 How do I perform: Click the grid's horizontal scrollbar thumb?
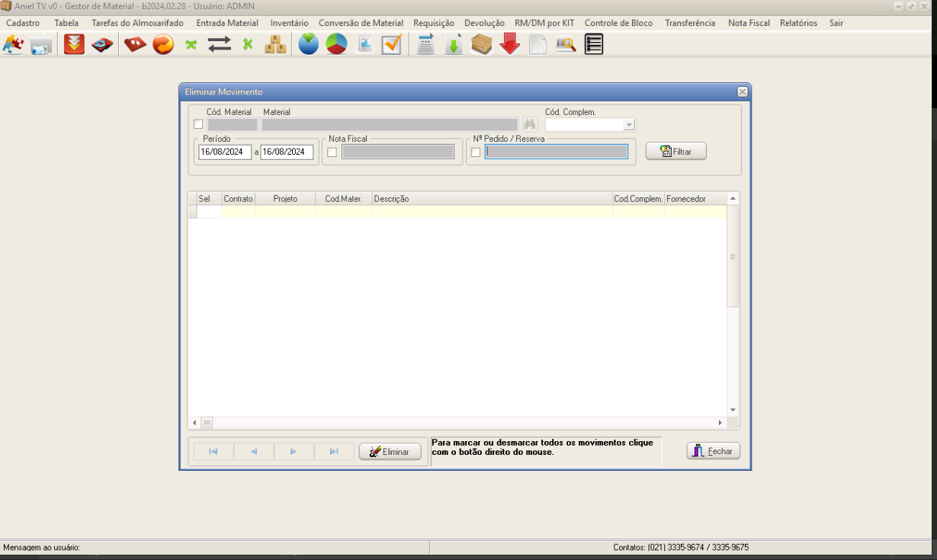point(207,423)
